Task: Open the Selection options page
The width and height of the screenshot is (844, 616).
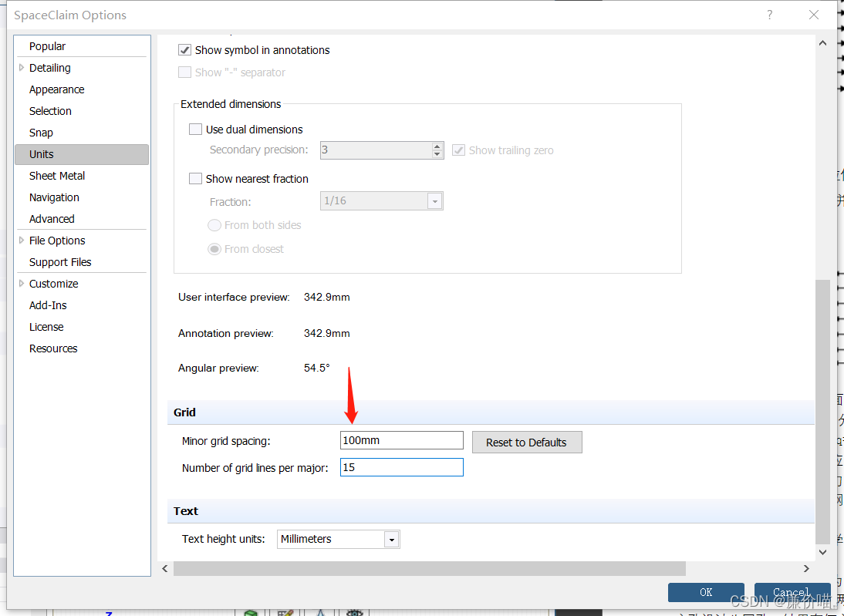Action: 50,111
